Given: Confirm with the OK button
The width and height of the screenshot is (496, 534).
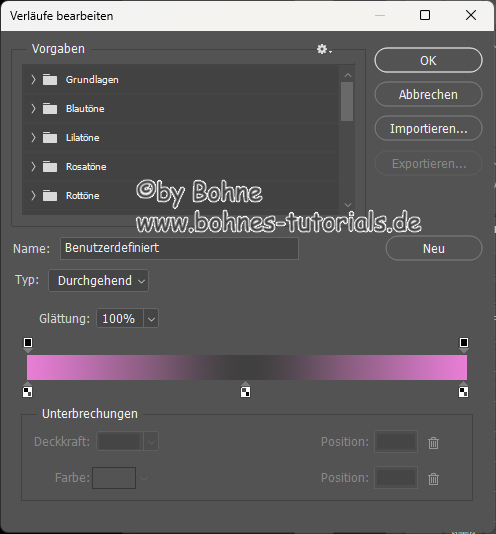Looking at the screenshot, I should 428,60.
